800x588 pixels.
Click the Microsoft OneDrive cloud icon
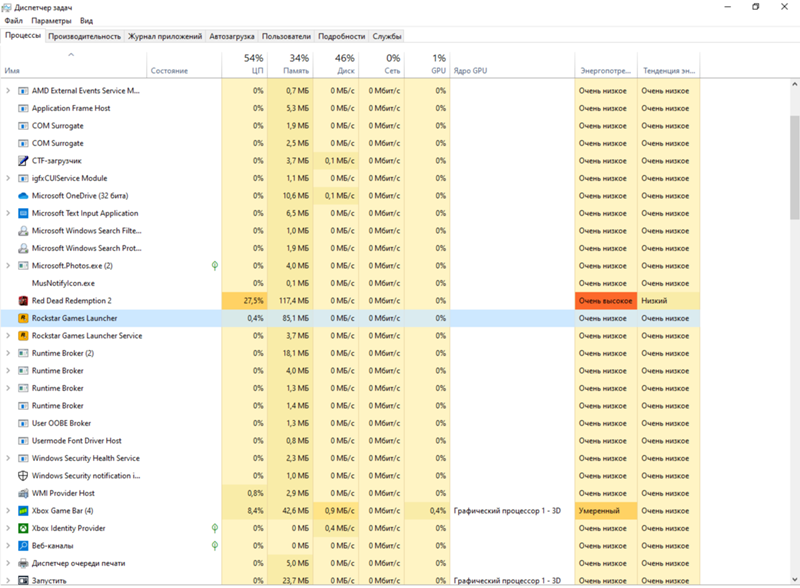[x=23, y=196]
